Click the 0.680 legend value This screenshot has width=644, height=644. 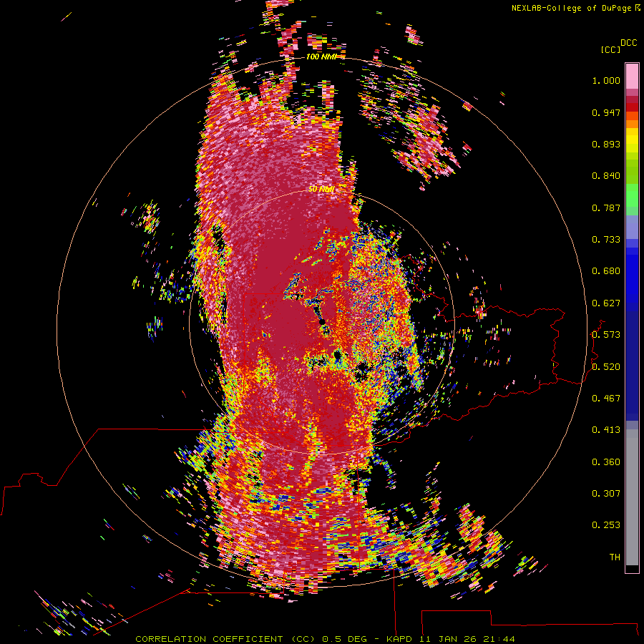[606, 271]
